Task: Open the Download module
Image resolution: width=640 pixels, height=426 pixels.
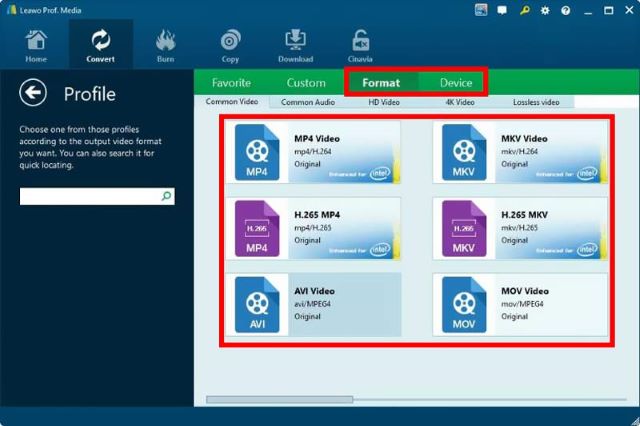Action: [296, 46]
